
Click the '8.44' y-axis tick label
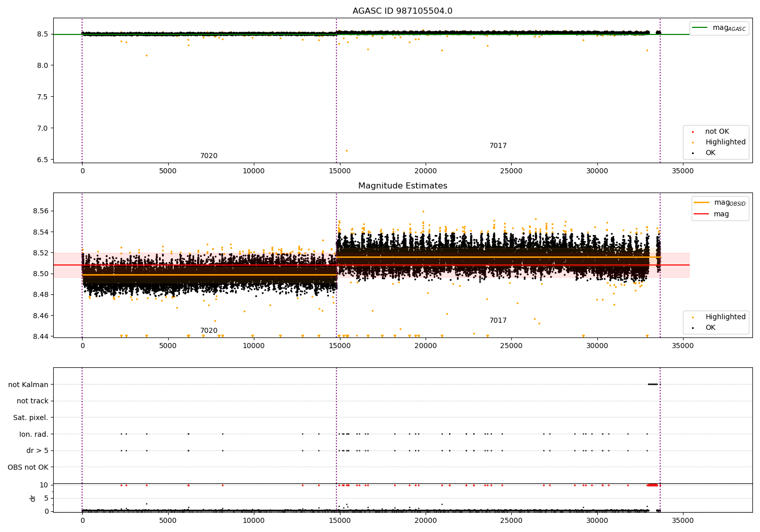point(41,336)
